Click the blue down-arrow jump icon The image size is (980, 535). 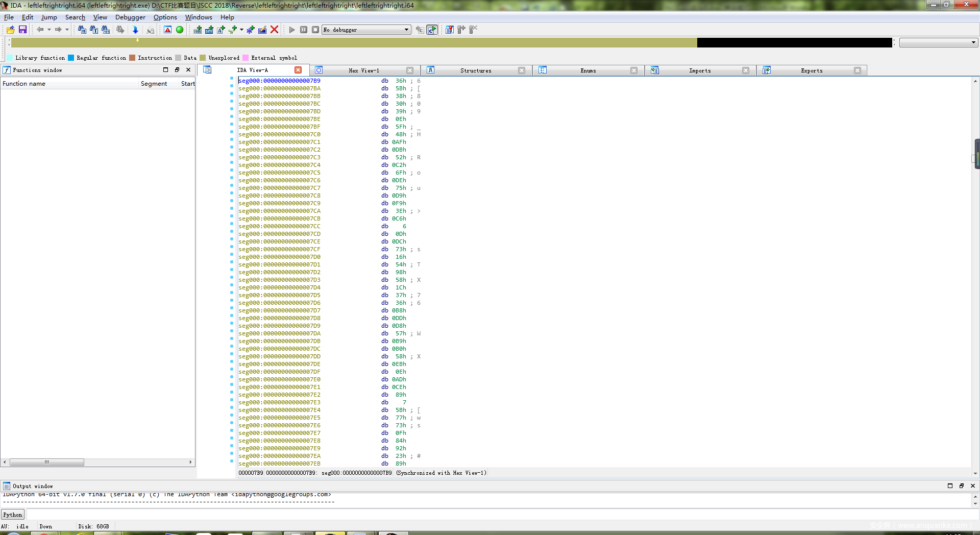(x=135, y=30)
